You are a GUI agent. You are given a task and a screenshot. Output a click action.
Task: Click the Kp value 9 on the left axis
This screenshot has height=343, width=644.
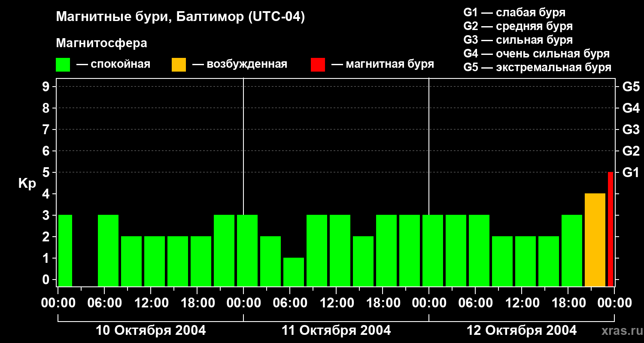(47, 87)
